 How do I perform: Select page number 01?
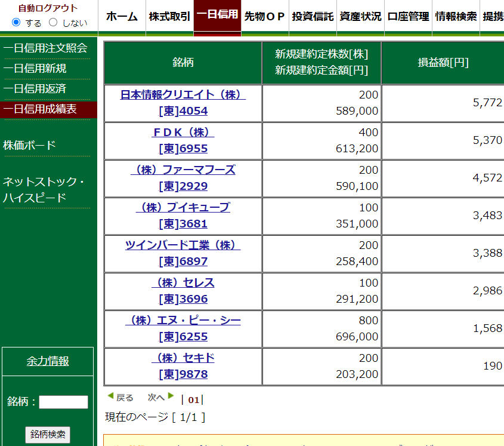pyautogui.click(x=193, y=400)
